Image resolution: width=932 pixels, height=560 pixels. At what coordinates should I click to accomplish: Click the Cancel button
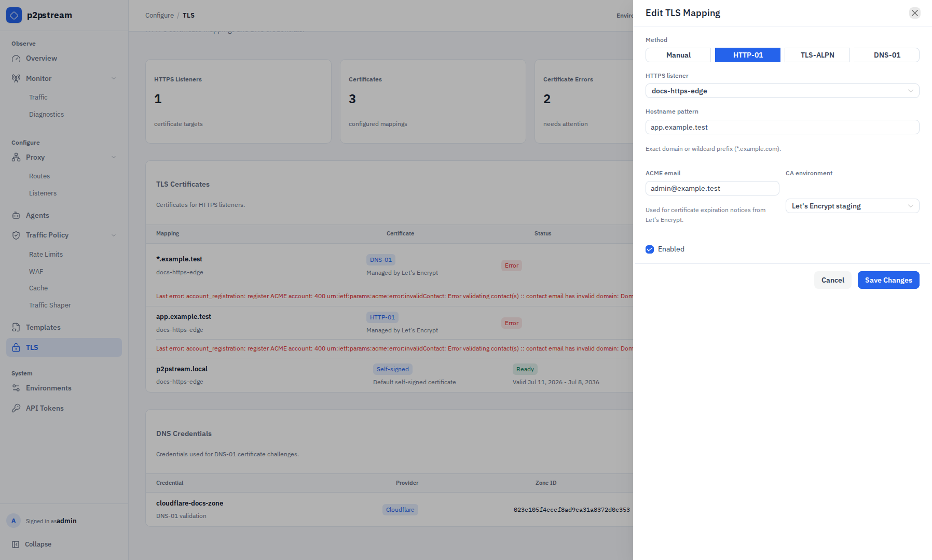point(833,280)
